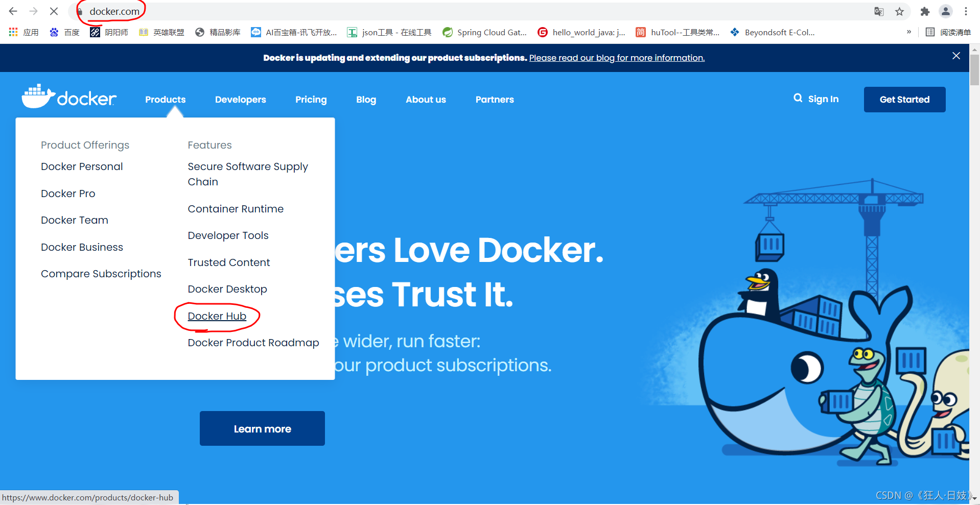Viewport: 980px width, 505px height.
Task: Open the extensions puzzle icon
Action: pyautogui.click(x=925, y=11)
